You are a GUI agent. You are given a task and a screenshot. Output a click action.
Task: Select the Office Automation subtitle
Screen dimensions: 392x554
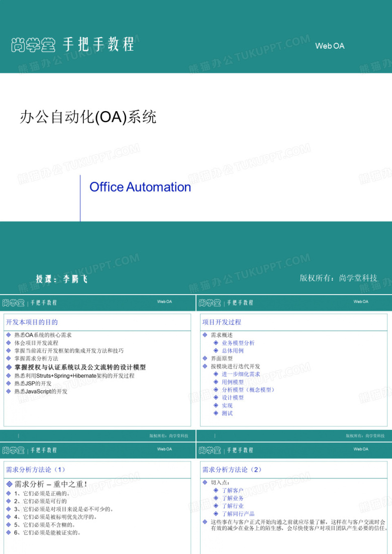pos(140,187)
